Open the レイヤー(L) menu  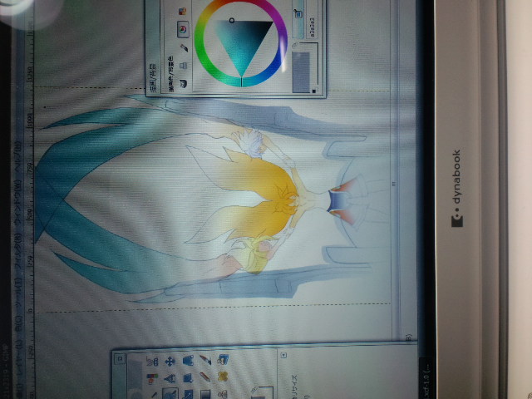click(x=18, y=357)
